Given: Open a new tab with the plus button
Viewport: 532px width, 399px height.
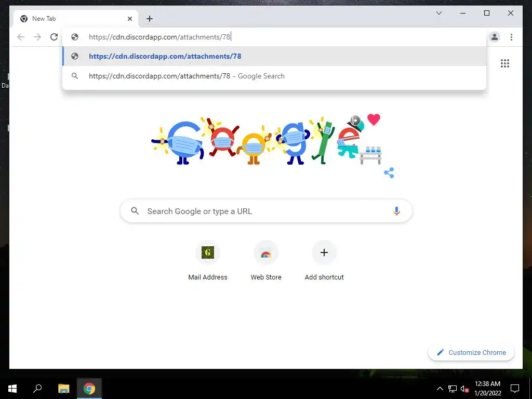Looking at the screenshot, I should (x=150, y=19).
